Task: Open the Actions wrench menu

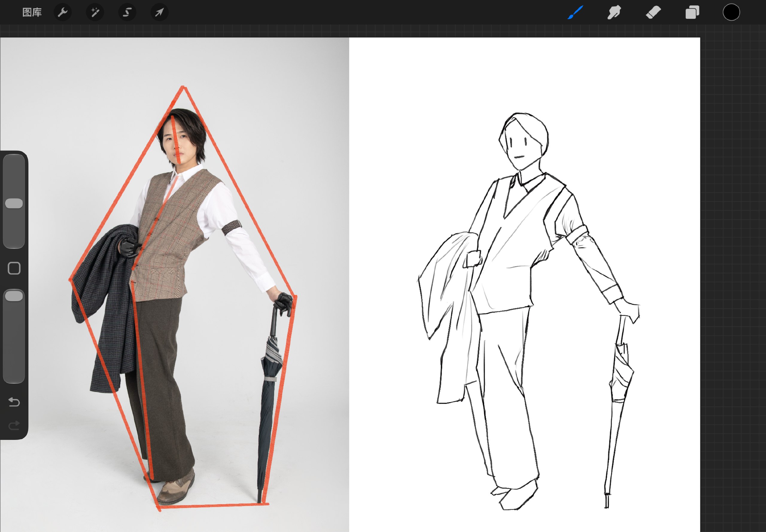Action: pos(63,12)
